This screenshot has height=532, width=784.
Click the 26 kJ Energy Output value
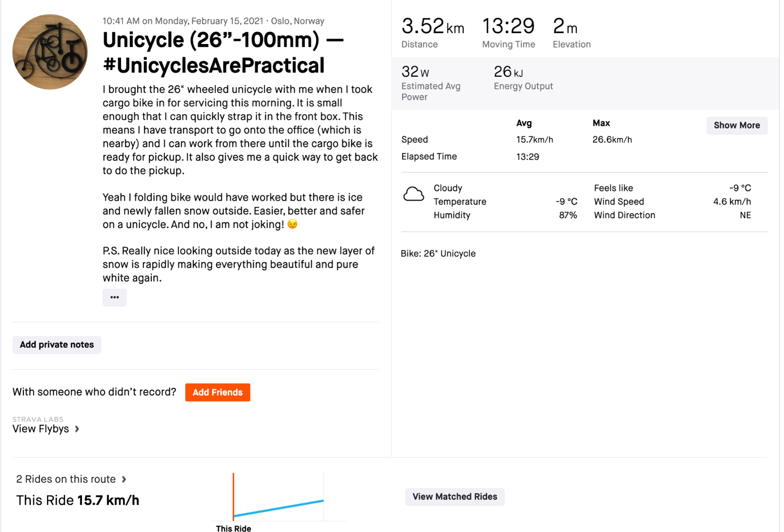[508, 72]
